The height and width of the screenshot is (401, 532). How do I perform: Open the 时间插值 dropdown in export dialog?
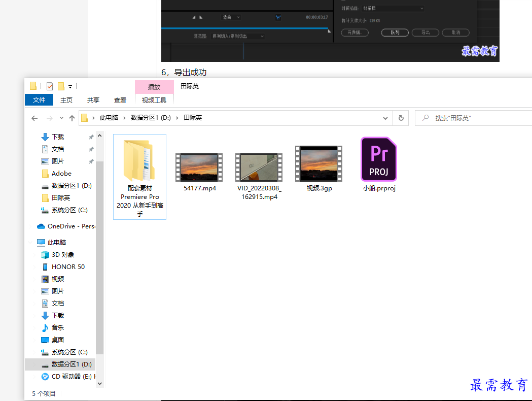393,8
